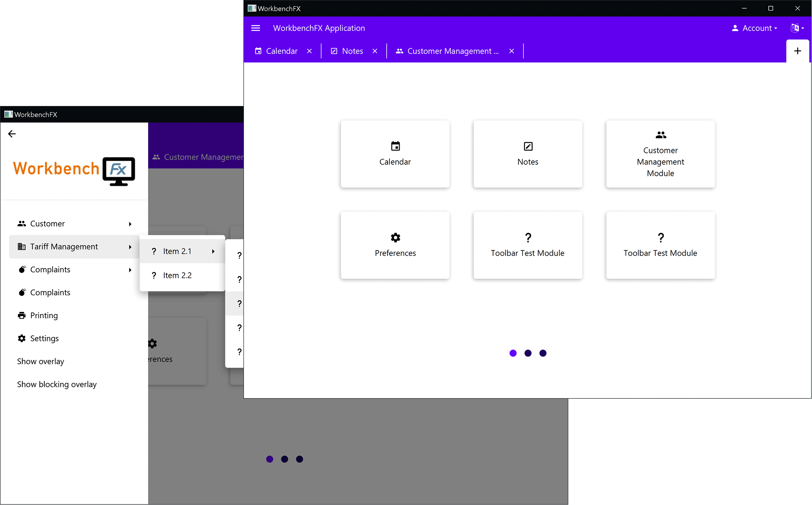Open the Printing menu item
The image size is (812, 505).
44,315
